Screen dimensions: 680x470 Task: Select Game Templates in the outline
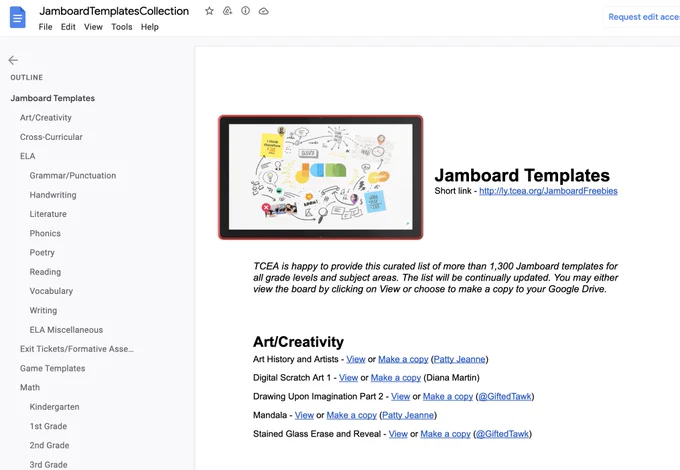[x=52, y=368]
